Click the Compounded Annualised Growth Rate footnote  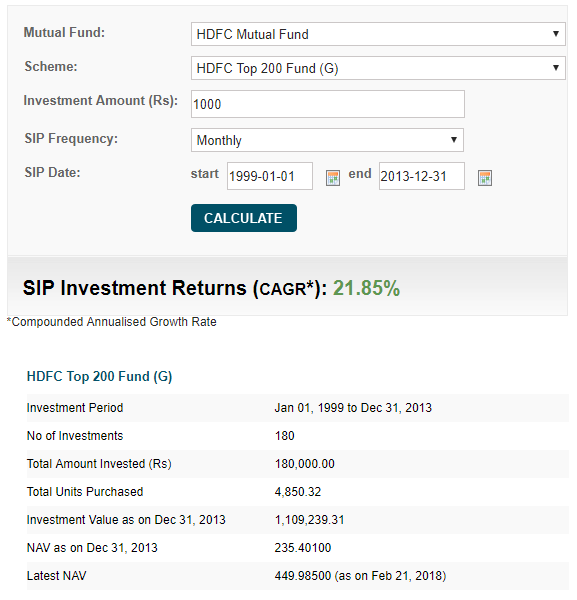click(x=112, y=322)
